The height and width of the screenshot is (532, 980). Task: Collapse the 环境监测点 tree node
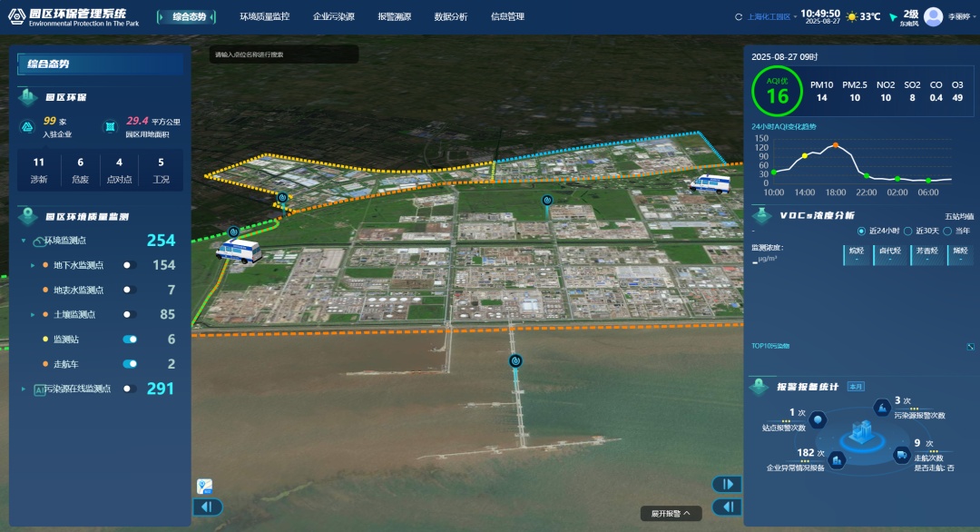[x=24, y=241]
